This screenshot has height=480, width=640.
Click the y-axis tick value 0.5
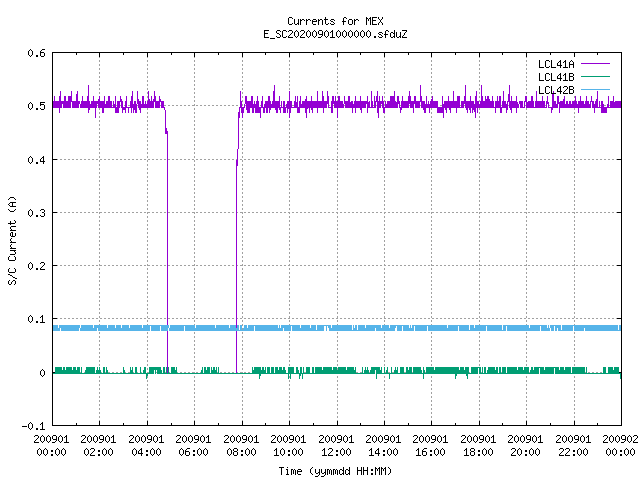pyautogui.click(x=36, y=106)
